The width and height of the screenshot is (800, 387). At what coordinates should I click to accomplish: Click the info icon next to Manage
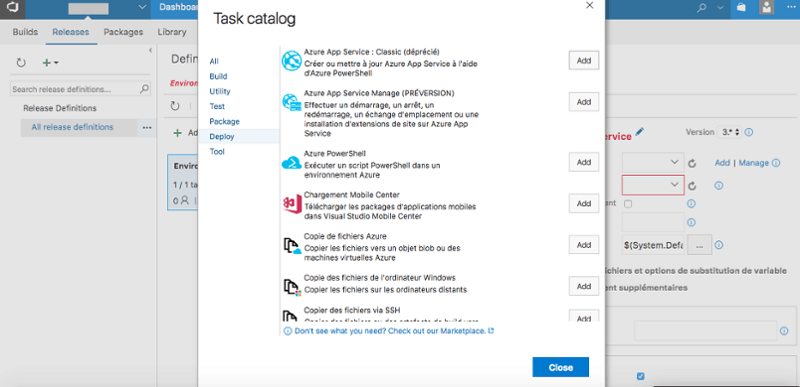[776, 163]
